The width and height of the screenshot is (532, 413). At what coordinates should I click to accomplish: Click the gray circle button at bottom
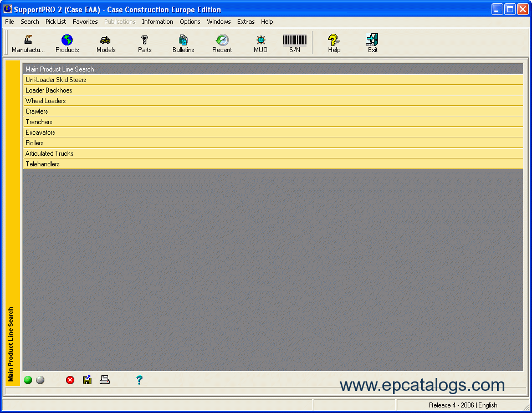coord(40,380)
